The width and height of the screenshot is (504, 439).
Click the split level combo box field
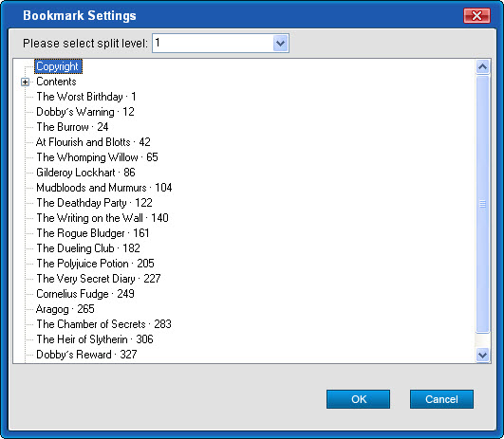[x=220, y=43]
